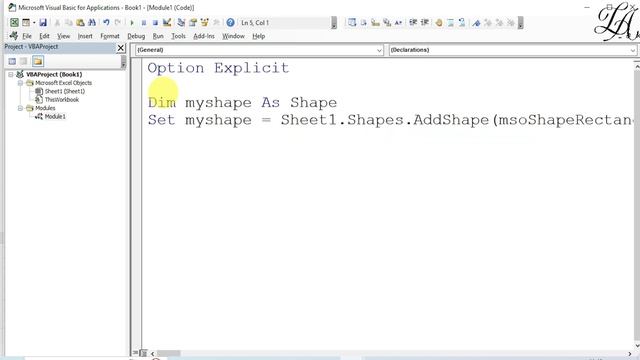Click the Quick Info icon
This screenshot has width=640, height=360.
(x=375, y=22)
